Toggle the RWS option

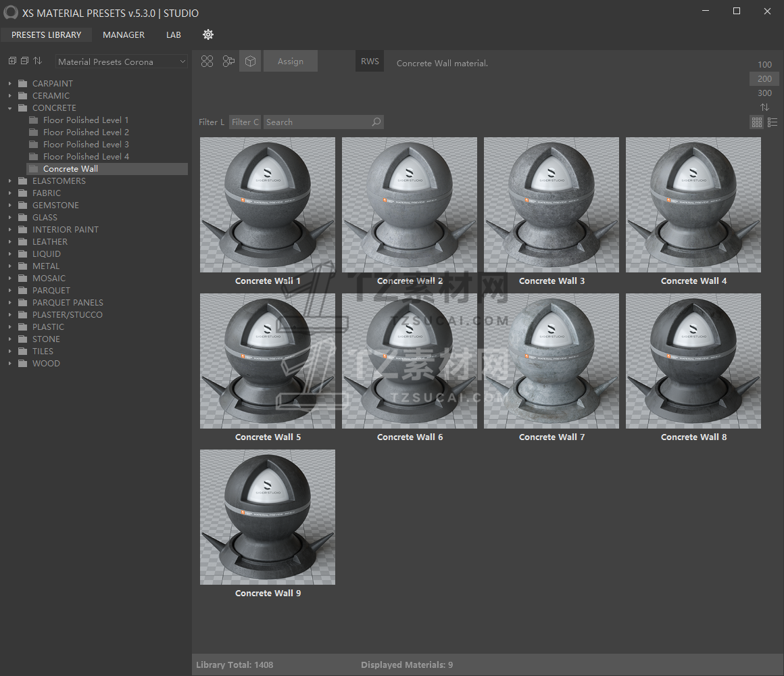[x=370, y=62]
